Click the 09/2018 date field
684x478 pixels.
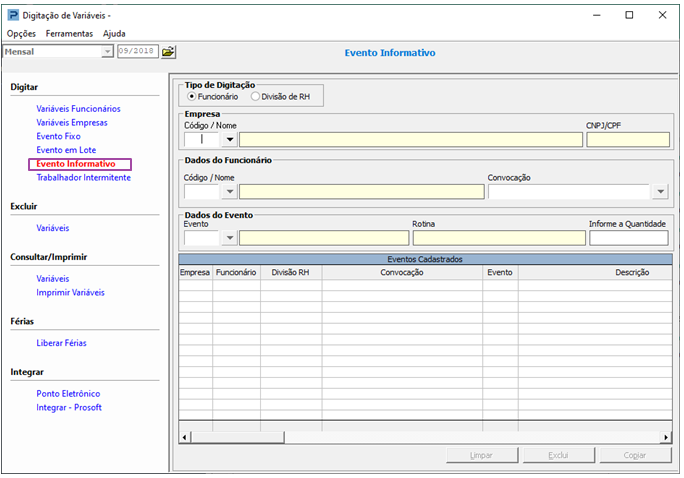click(137, 51)
